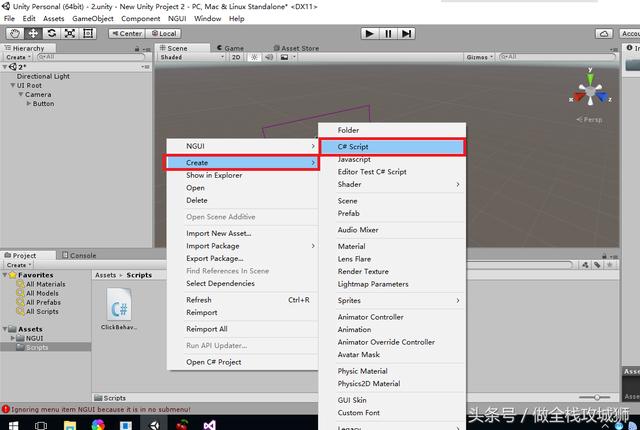640x430 pixels.
Task: Click Open C# Project entry
Action: (x=242, y=362)
